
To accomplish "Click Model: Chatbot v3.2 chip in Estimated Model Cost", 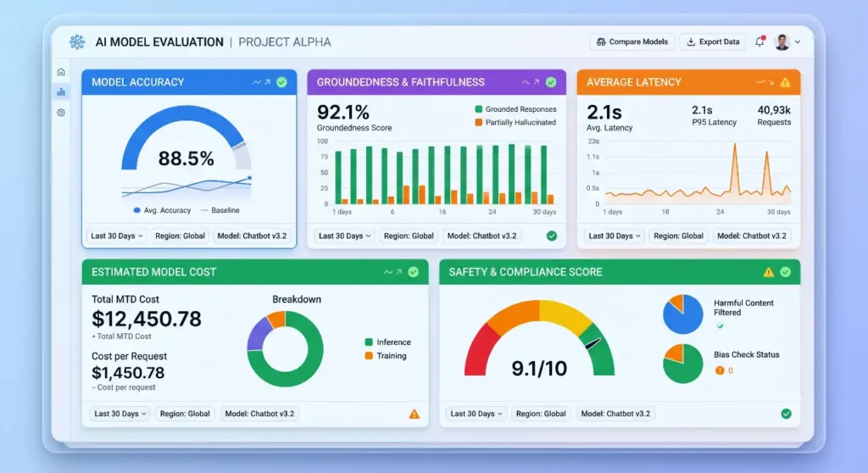I will click(259, 414).
